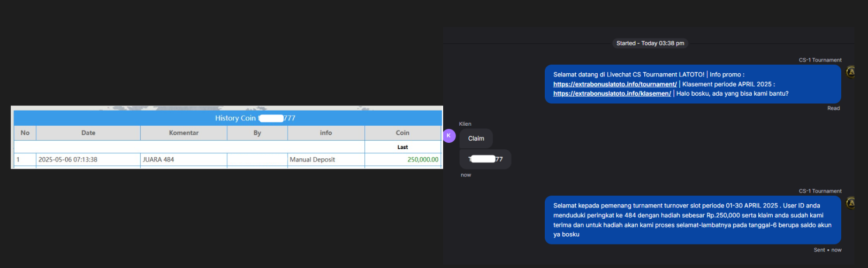Open the extrabonuslatoto klasemen link
868x268 pixels.
612,94
